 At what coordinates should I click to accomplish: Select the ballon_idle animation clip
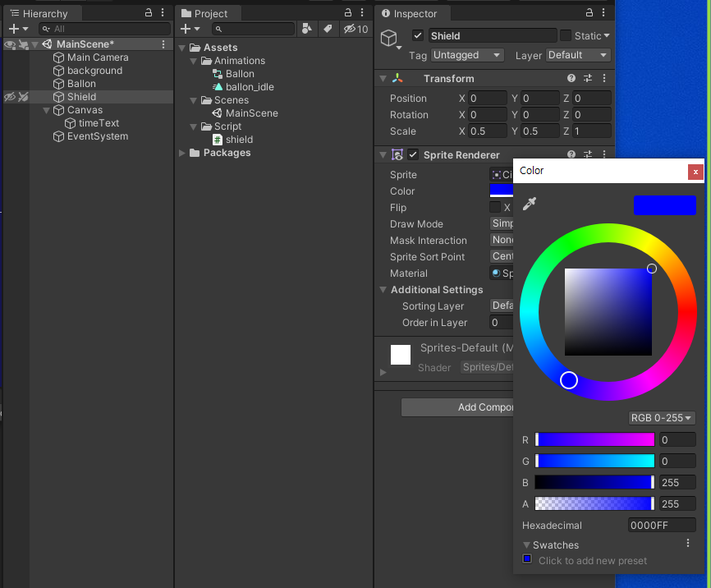pos(243,87)
